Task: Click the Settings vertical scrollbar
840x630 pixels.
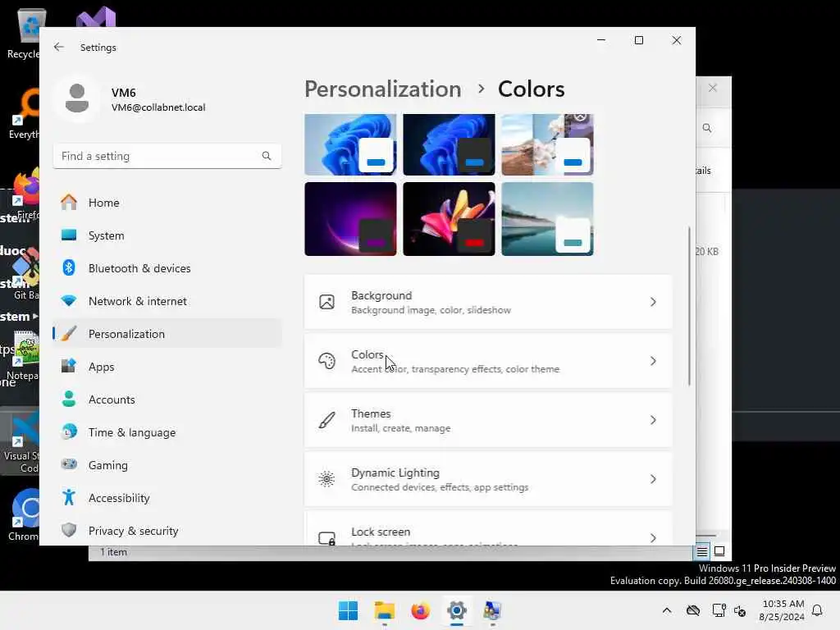Action: (689, 305)
